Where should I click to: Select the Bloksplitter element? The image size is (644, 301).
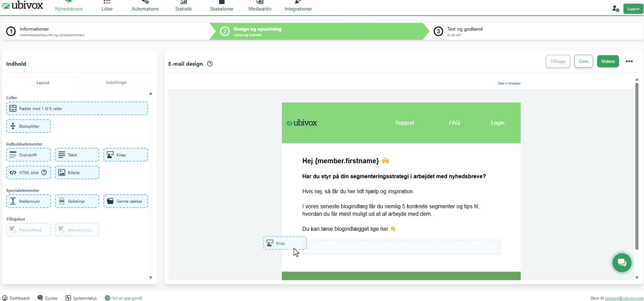coord(28,126)
